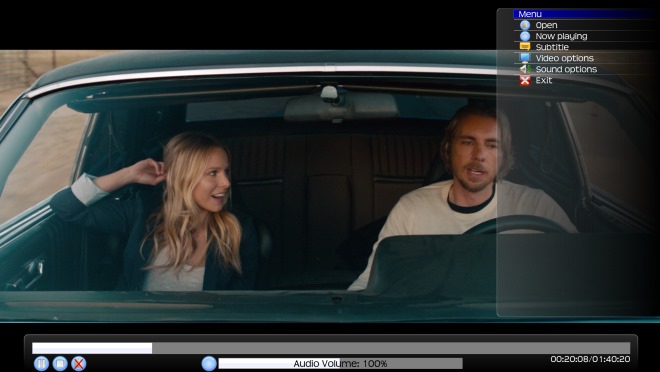Viewport: 660px width, 372px height.
Task: Click the monitor icon for Video options
Action: click(525, 58)
